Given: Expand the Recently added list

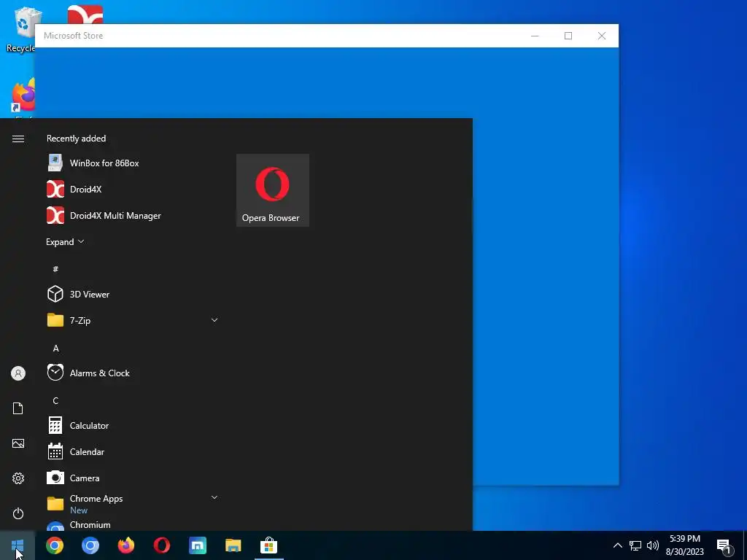Looking at the screenshot, I should tap(65, 242).
